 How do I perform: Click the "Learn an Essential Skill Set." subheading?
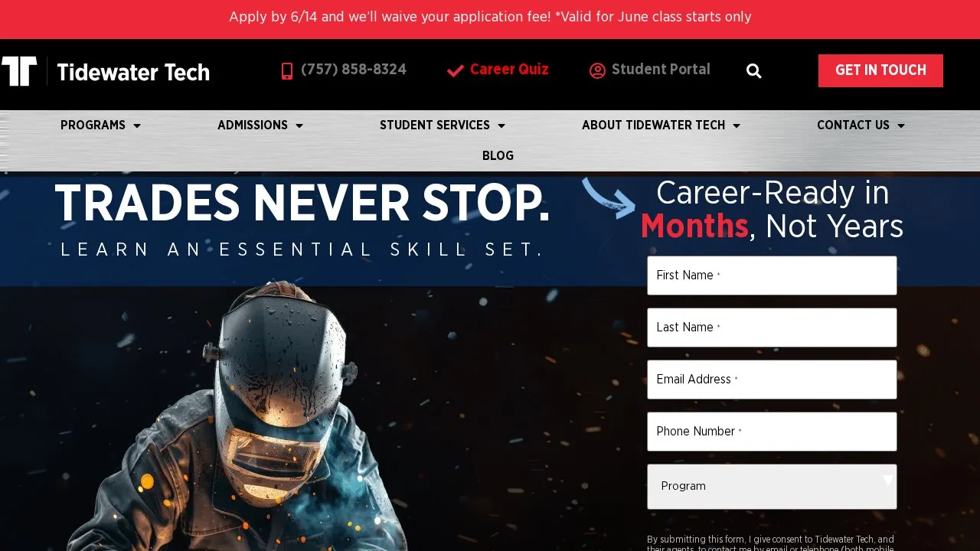tap(303, 249)
